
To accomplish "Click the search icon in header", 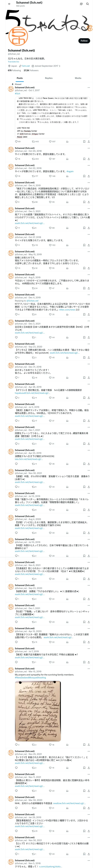I will tap(88, 4).
